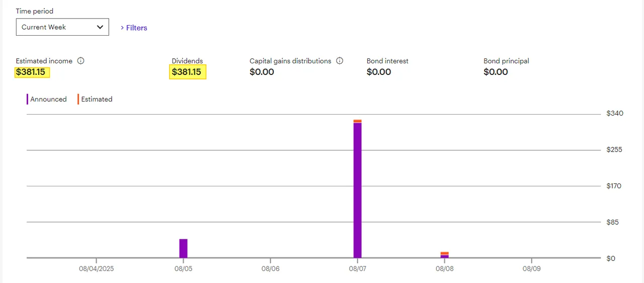Click the Estimated income info icon

pos(81,61)
